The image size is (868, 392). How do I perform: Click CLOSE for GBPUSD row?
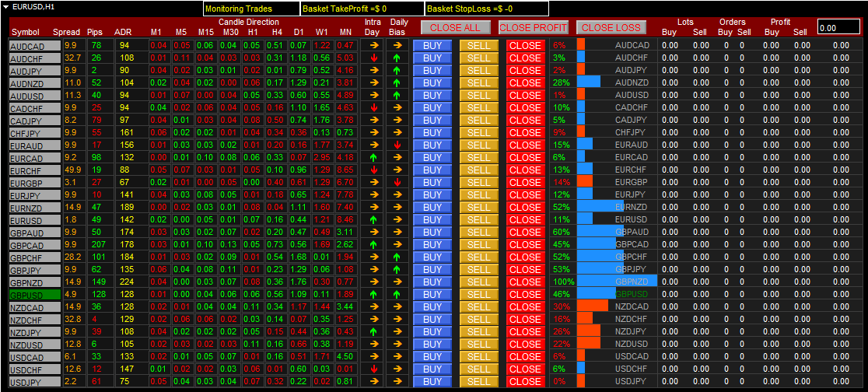(x=525, y=295)
